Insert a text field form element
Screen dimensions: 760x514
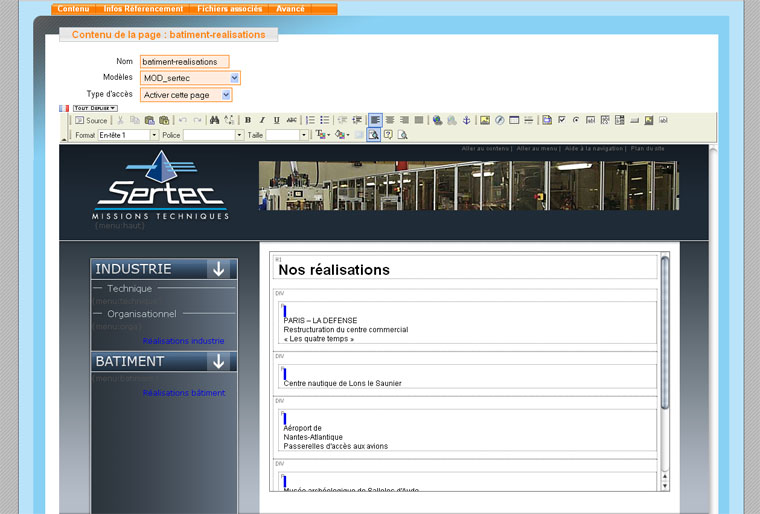click(x=590, y=120)
